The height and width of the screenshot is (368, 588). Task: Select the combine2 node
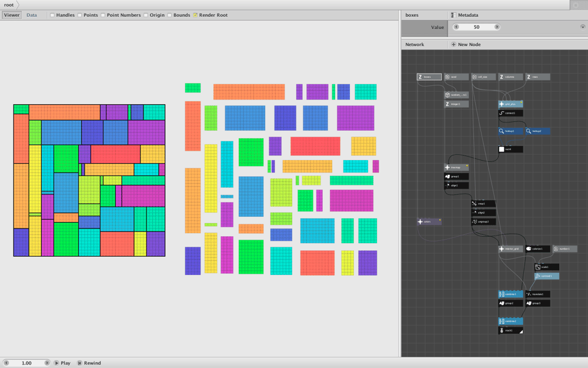510,321
